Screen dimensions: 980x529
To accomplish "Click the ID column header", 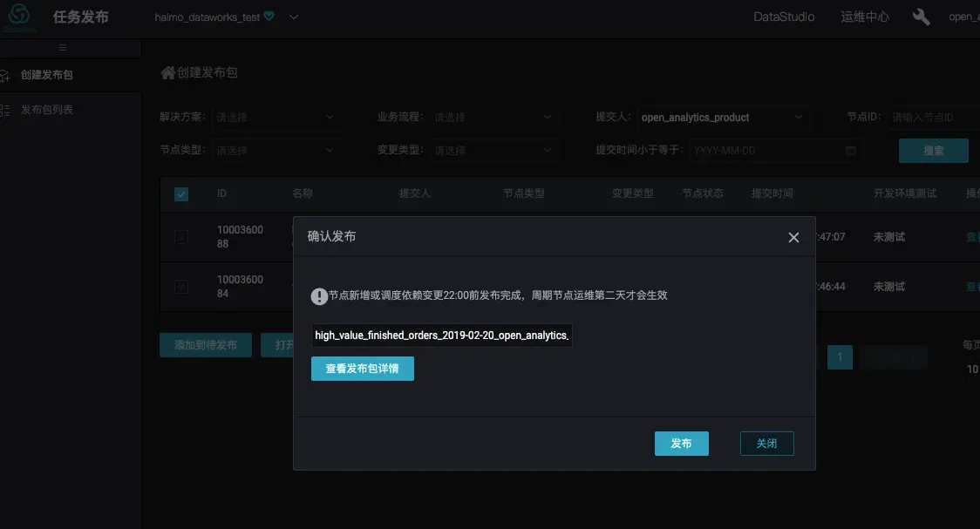I will tap(221, 193).
